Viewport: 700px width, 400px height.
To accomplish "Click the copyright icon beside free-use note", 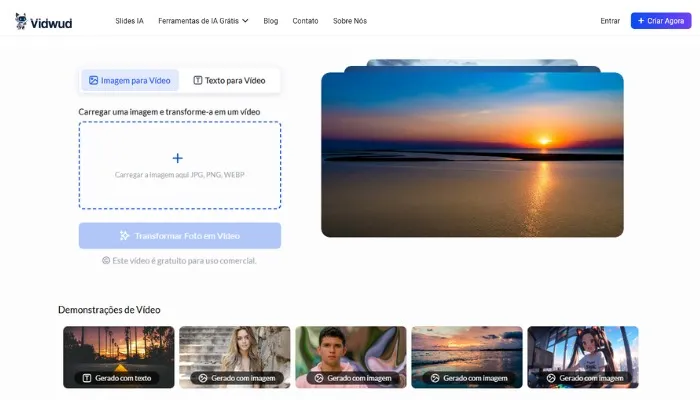I will [106, 260].
